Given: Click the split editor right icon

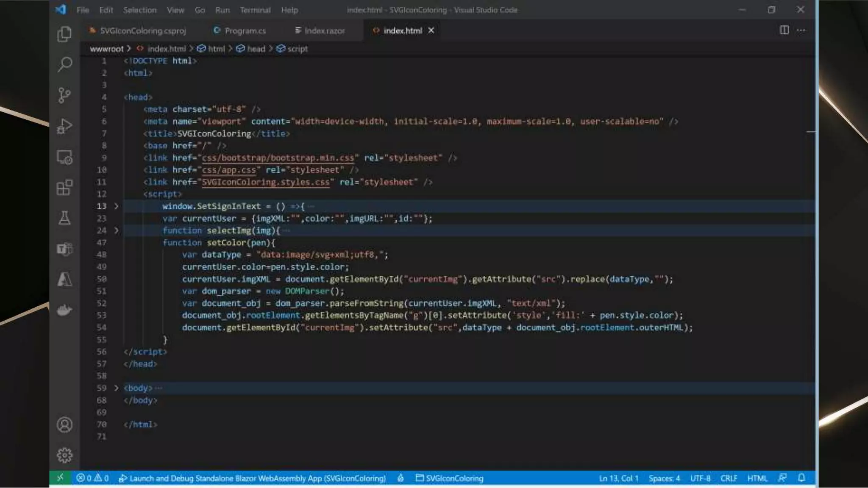Looking at the screenshot, I should 784,30.
